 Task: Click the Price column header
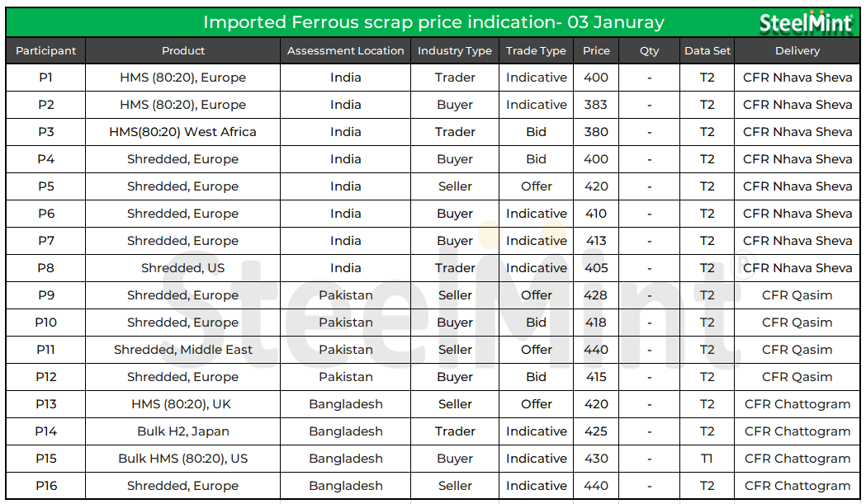596,51
